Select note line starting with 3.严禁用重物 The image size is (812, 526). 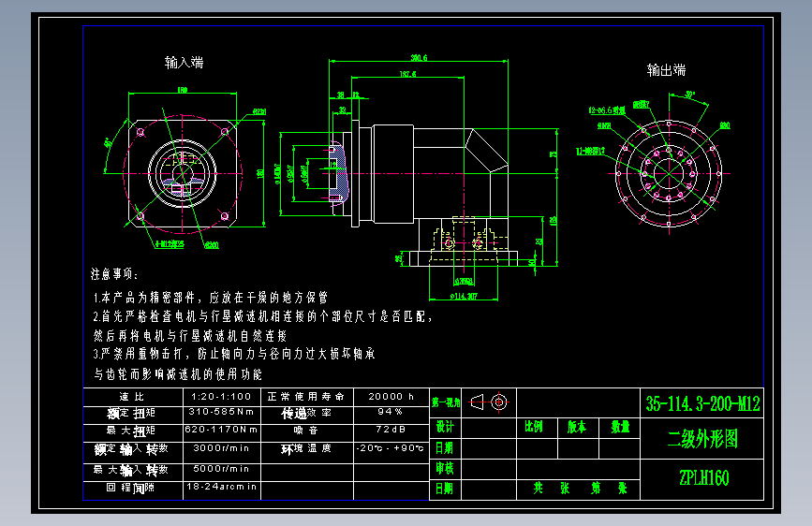[234, 354]
